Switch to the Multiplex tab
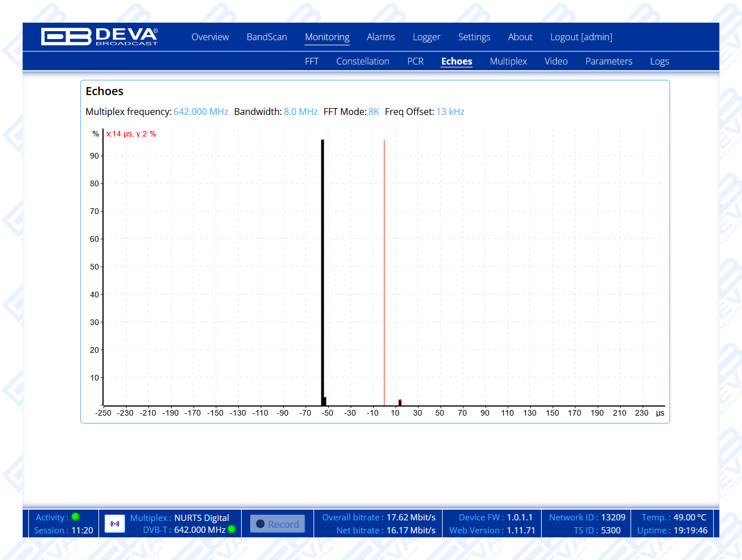742x560 pixels. [508, 61]
